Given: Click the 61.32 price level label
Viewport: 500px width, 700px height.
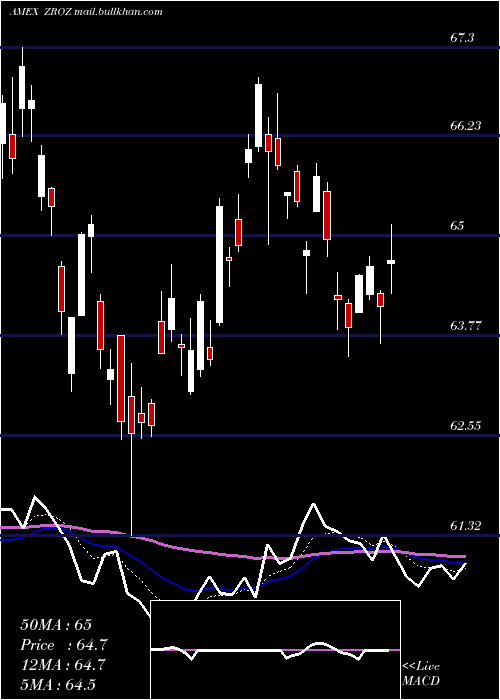Looking at the screenshot, I should click(x=466, y=526).
